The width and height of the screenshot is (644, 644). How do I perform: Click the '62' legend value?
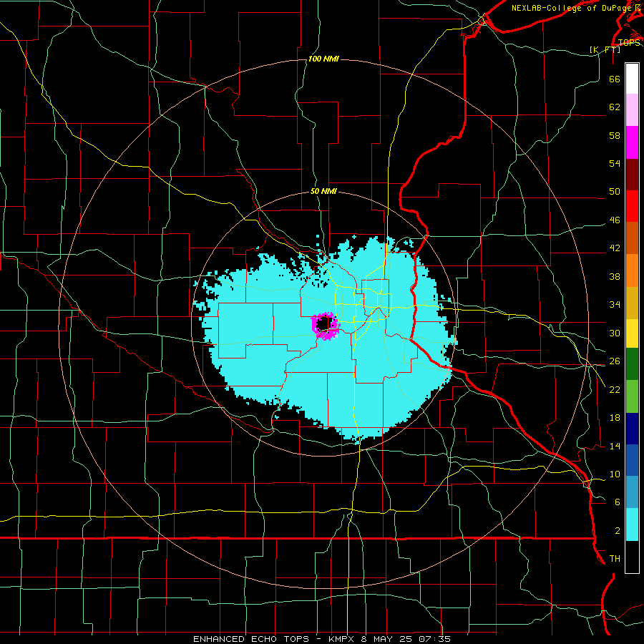615,107
